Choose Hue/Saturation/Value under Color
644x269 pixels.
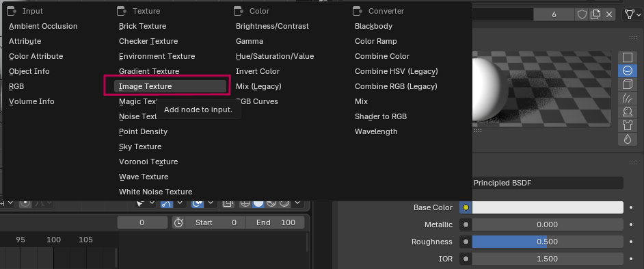click(275, 56)
